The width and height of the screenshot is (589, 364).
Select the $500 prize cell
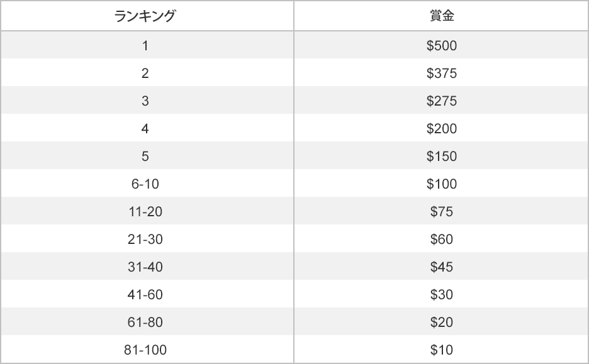(x=442, y=45)
